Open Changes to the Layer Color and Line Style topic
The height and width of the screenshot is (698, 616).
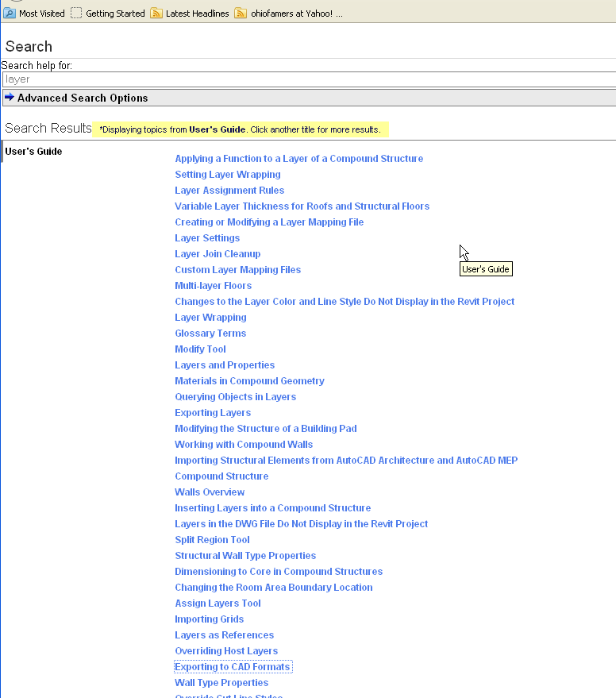(x=345, y=302)
